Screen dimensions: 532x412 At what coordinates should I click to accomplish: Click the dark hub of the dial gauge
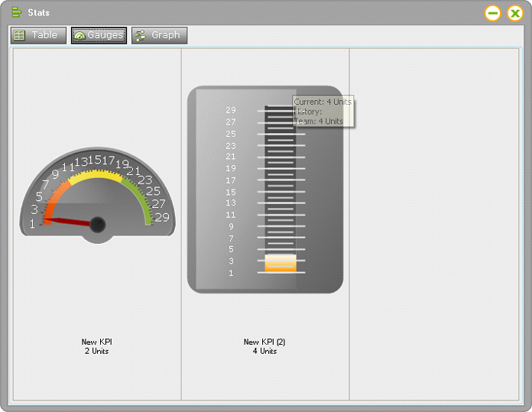pos(97,224)
